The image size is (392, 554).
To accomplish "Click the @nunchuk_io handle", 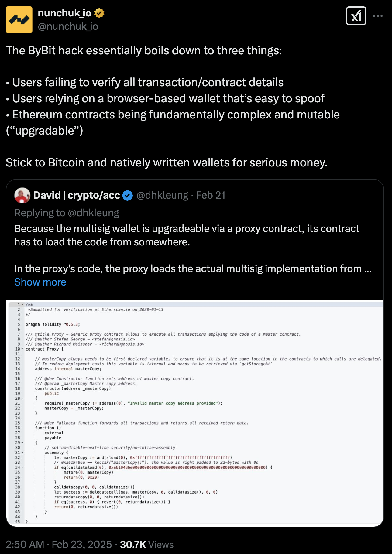I will [x=68, y=26].
